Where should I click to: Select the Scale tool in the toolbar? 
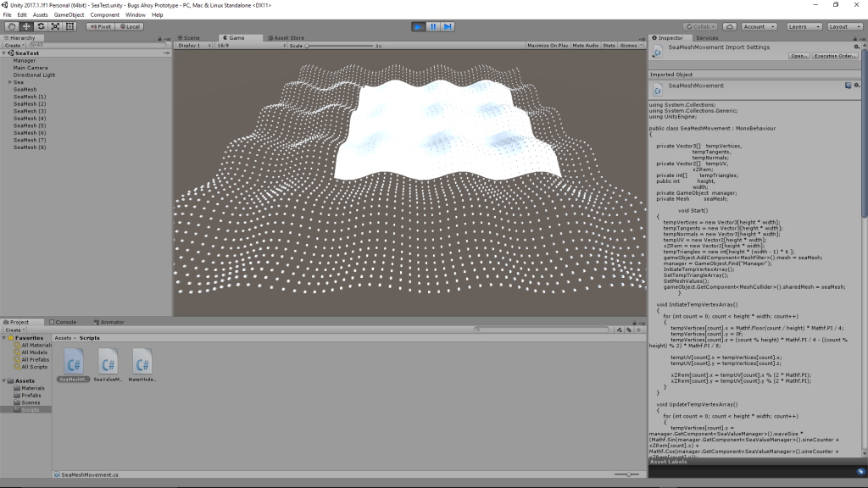(x=55, y=26)
